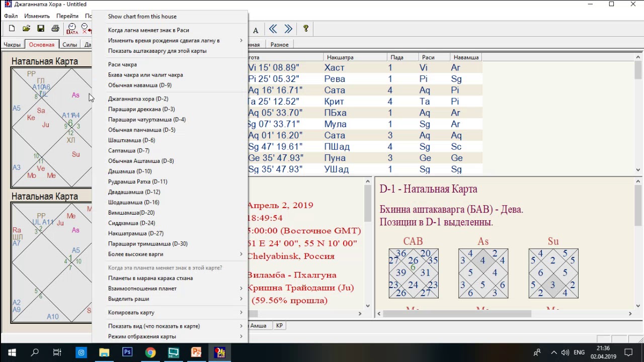Open volume control in system tray
The image size is (644, 362).
[565, 352]
